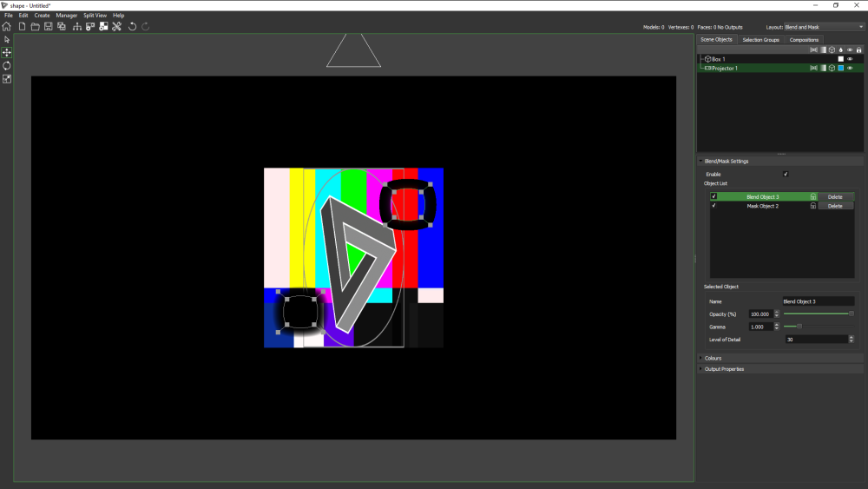Toggle visibility eye of Box 1

click(x=850, y=59)
